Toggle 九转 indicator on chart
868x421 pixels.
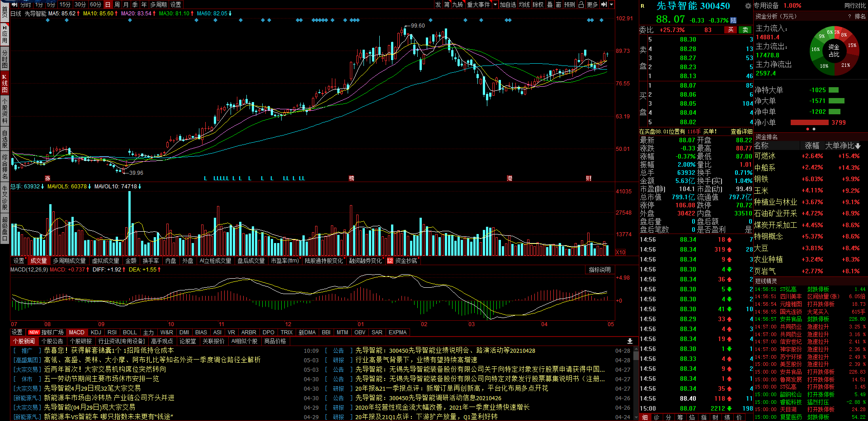point(458,5)
